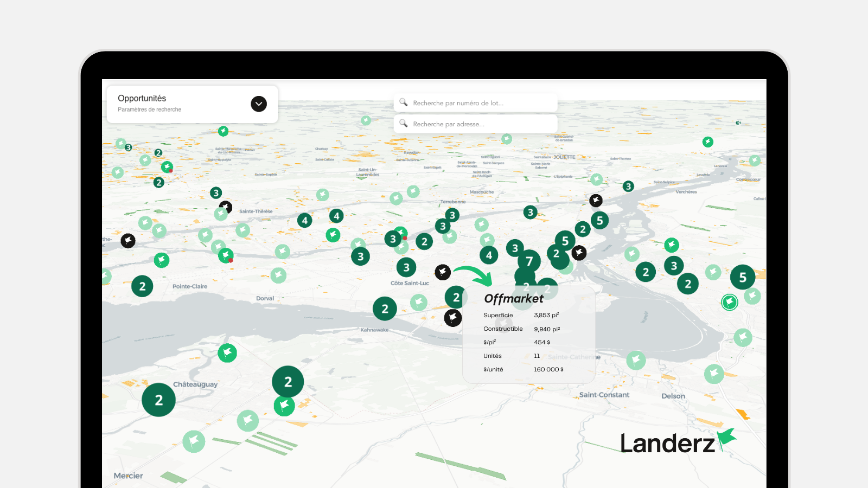
Task: Click the Constructible label in popup
Action: tap(503, 329)
